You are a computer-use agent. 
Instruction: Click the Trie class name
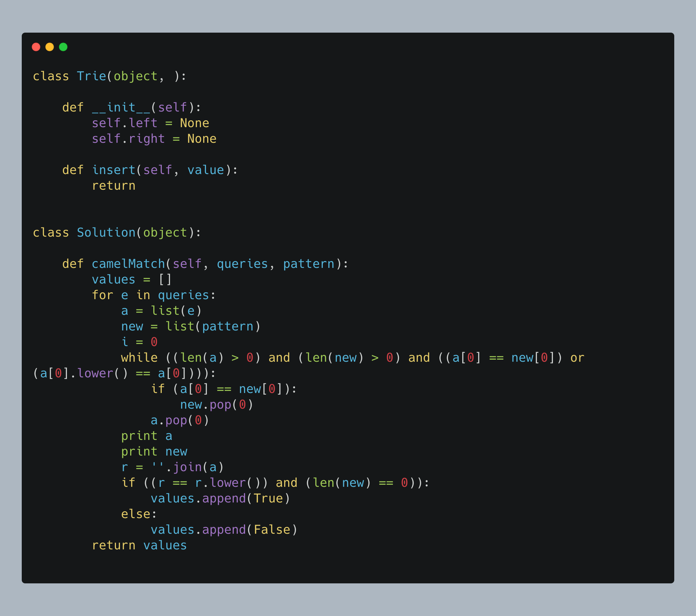point(91,76)
